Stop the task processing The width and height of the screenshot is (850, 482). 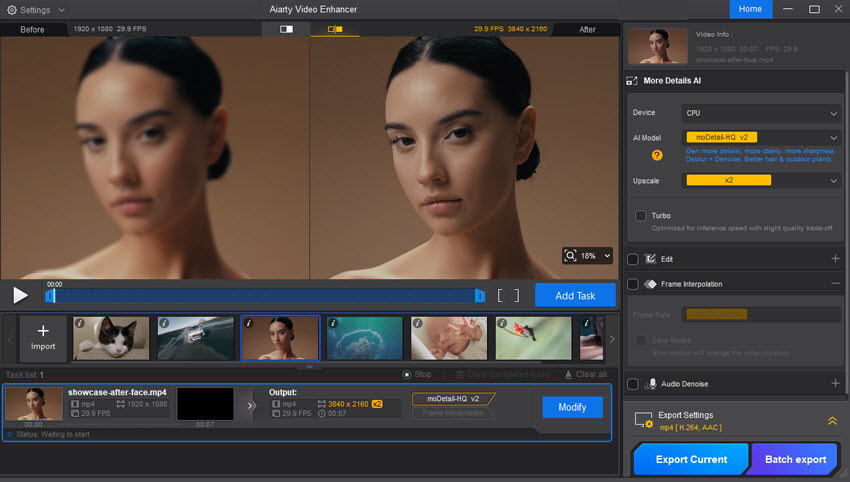pos(417,375)
